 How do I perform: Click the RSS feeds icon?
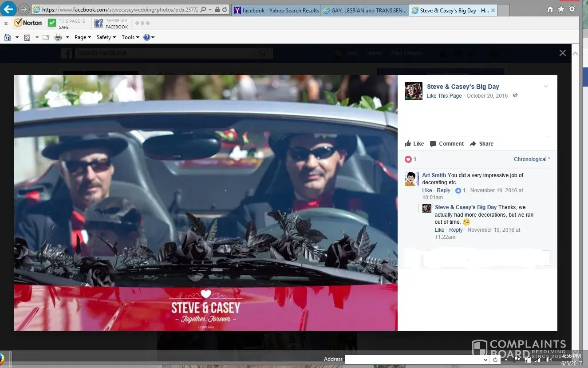pyautogui.click(x=27, y=37)
